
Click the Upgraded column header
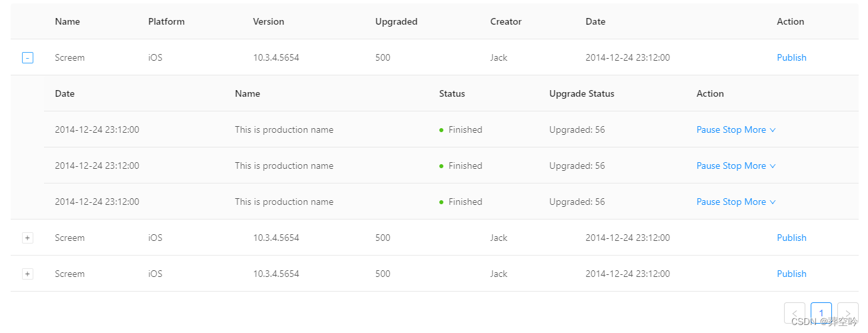[396, 22]
